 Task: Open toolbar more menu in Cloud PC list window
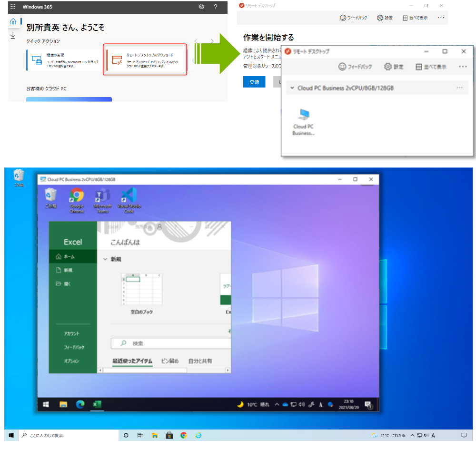[x=463, y=67]
